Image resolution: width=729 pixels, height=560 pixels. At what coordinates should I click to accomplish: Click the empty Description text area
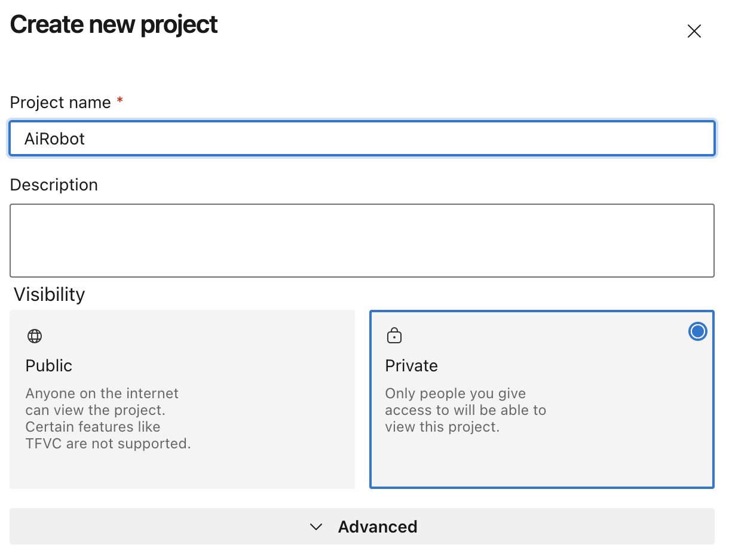coord(362,240)
